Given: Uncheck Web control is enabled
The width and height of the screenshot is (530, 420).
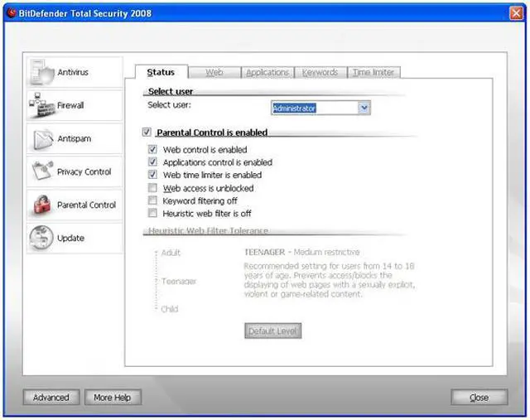Looking at the screenshot, I should pyautogui.click(x=152, y=150).
